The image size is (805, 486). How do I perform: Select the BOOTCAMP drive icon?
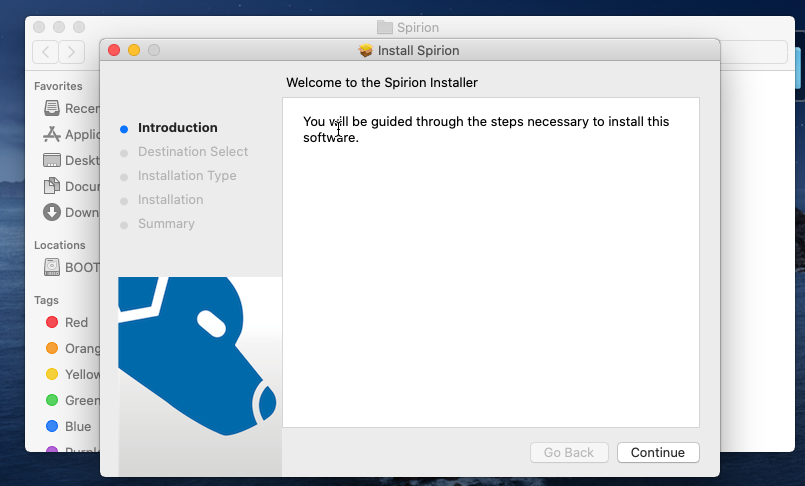(x=52, y=267)
